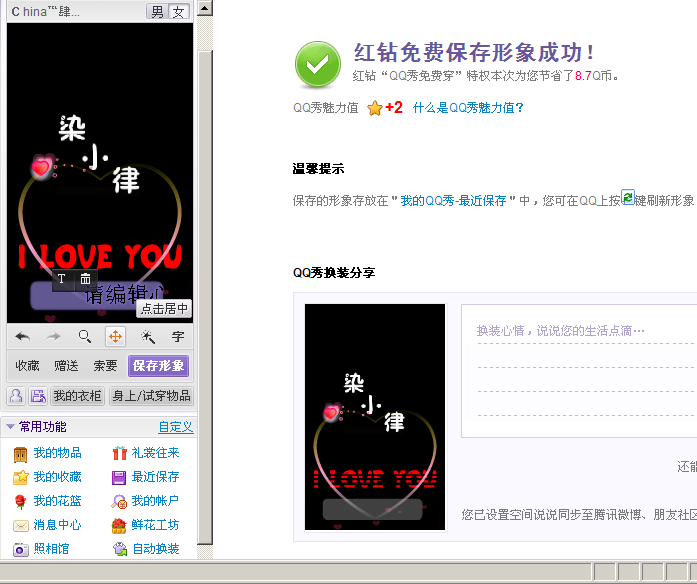Open the 我的花篮 link text

click(57, 501)
